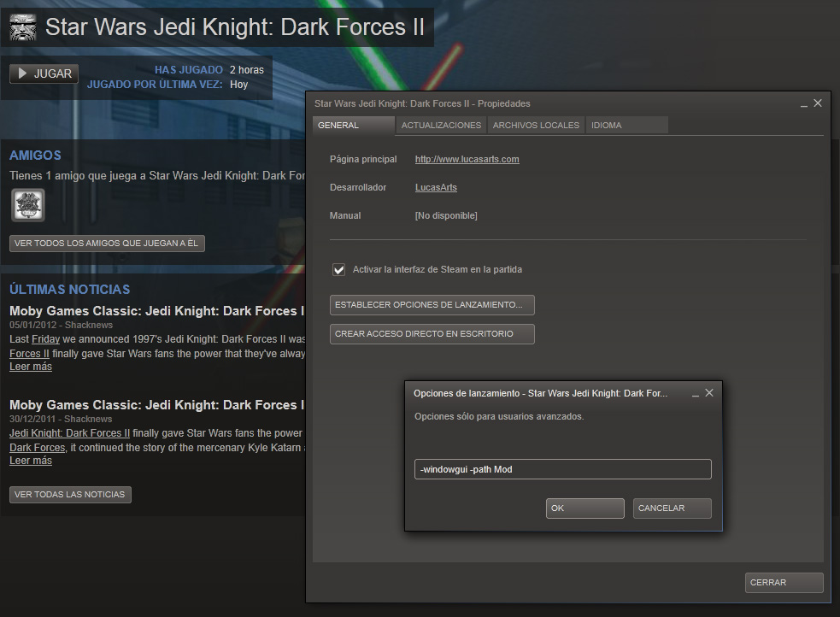Click CERRAR in the Propiedades window
The image size is (840, 617).
(x=784, y=583)
